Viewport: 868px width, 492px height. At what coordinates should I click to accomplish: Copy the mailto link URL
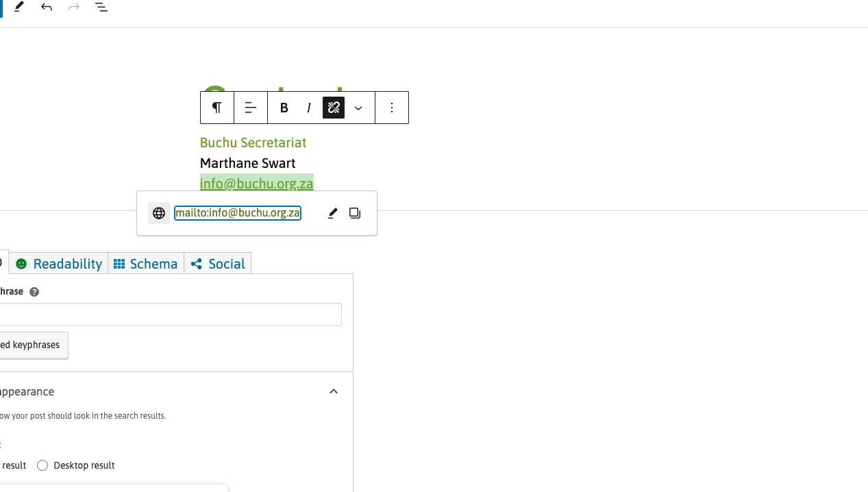click(355, 213)
